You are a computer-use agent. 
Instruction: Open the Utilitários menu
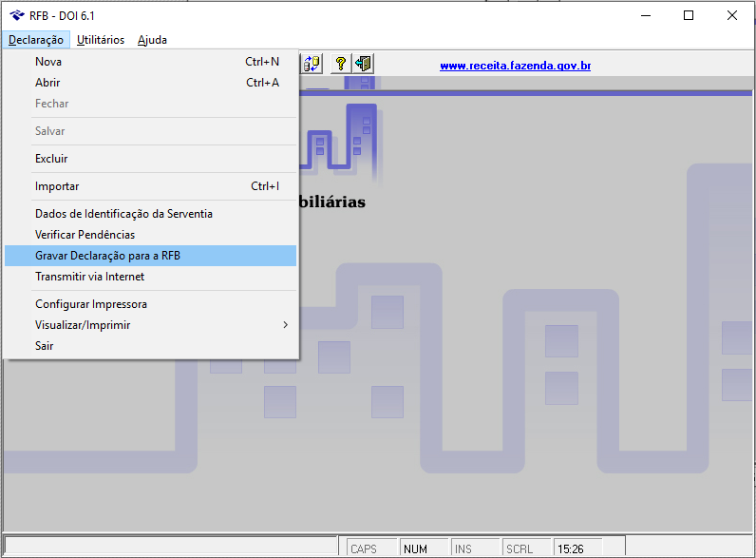click(x=100, y=40)
